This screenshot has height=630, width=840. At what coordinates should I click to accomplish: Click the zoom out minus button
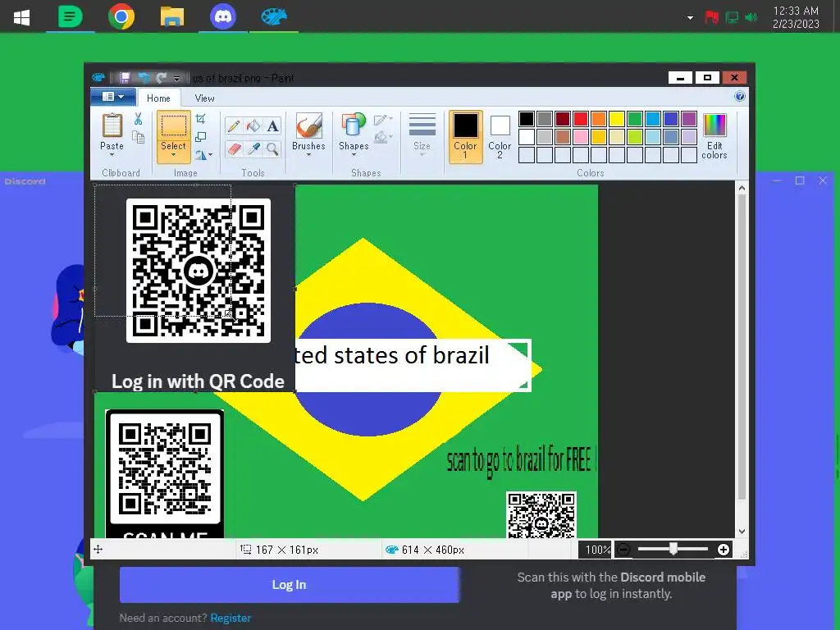coord(623,550)
